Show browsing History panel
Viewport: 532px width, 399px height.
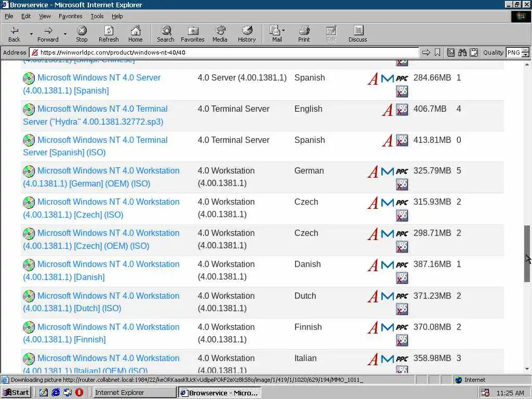point(247,34)
